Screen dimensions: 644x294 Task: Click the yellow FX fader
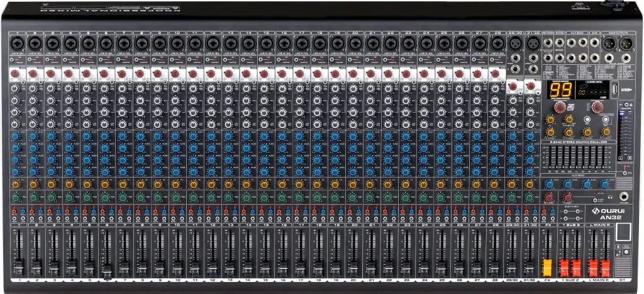(548, 267)
